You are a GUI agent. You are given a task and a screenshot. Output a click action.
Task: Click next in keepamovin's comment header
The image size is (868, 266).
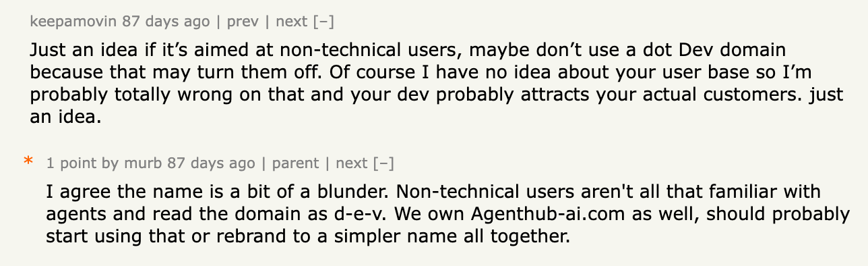click(x=291, y=22)
